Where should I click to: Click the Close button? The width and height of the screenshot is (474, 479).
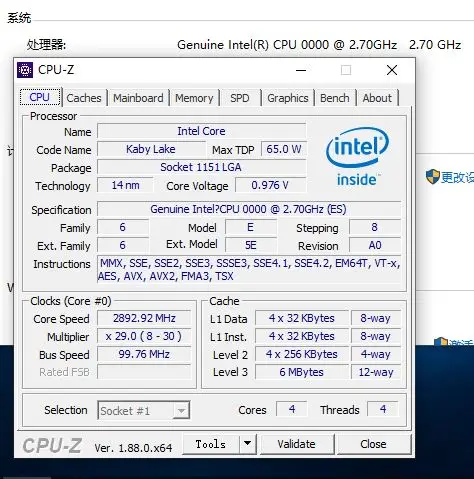pyautogui.click(x=373, y=444)
